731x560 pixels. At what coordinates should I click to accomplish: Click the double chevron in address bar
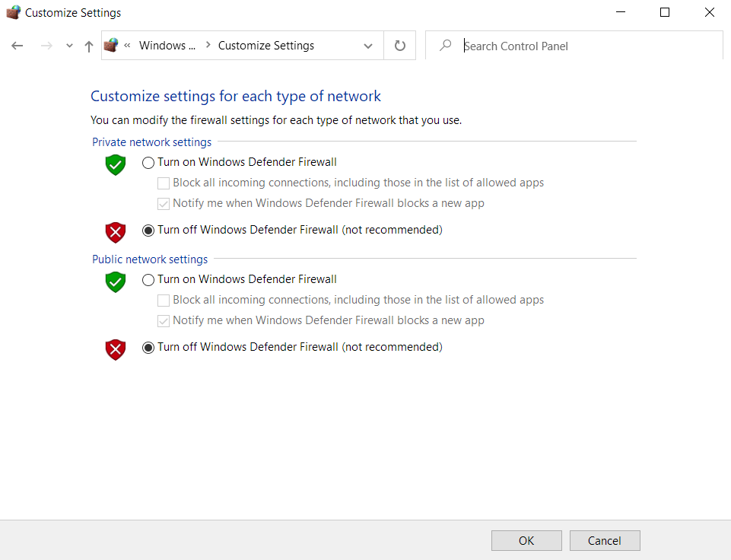127,46
